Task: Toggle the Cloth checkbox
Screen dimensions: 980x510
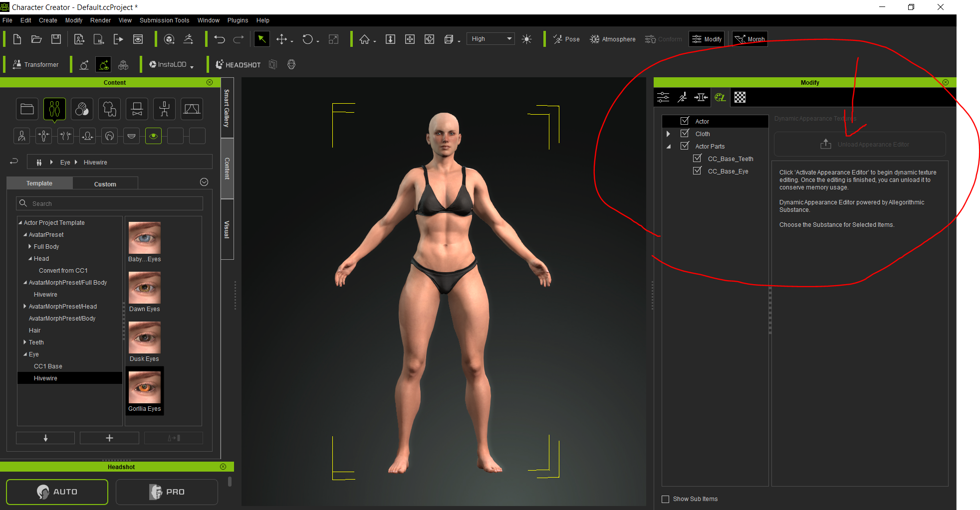Action: coord(685,133)
